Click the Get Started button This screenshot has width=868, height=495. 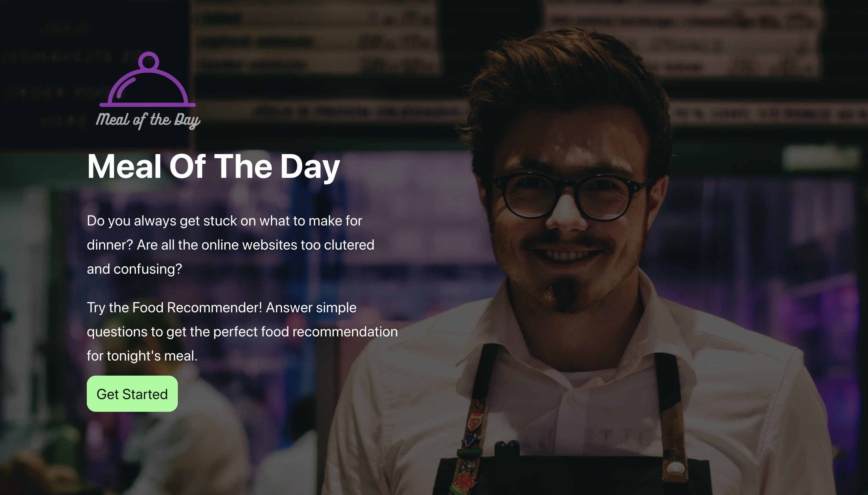[132, 394]
